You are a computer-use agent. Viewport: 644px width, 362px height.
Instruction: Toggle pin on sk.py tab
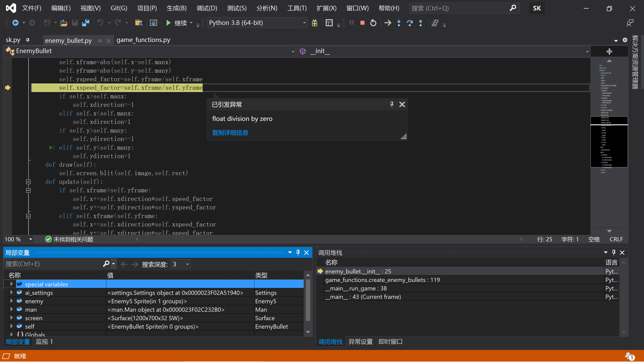pos(28,40)
